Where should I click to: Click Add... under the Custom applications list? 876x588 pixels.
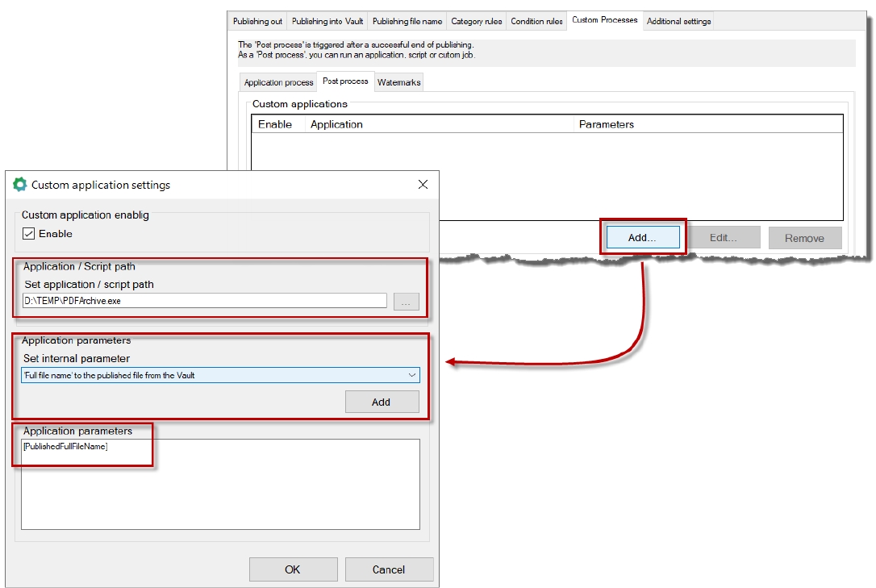point(642,238)
